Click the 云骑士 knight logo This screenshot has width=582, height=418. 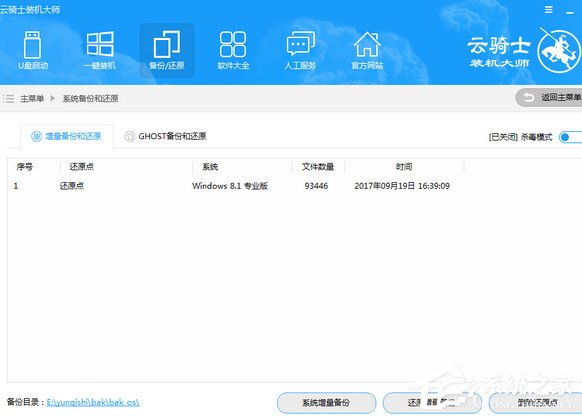click(559, 51)
